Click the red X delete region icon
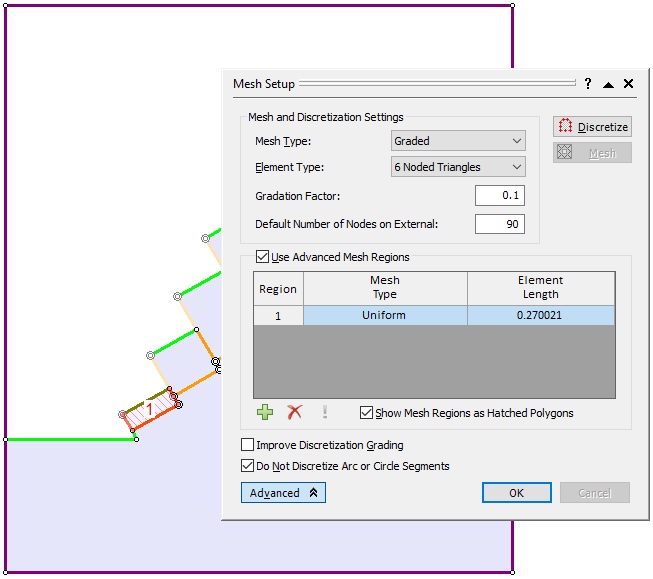Image resolution: width=653 pixels, height=579 pixels. coord(295,412)
